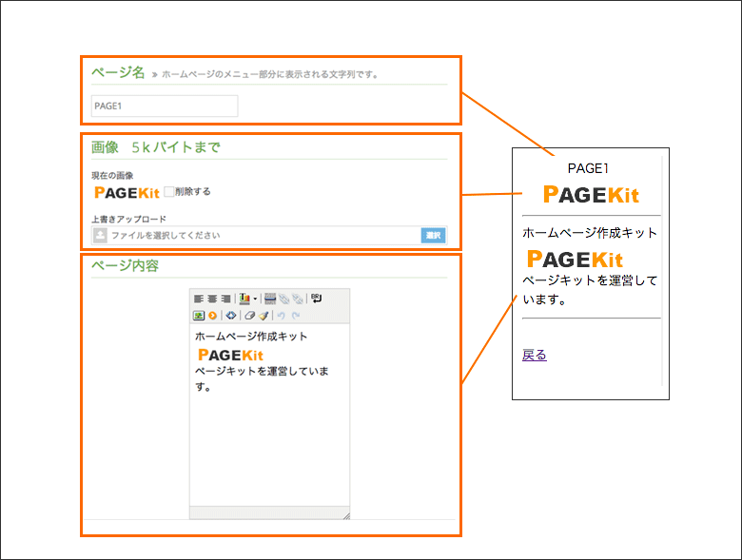
Task: Click the eraser remove-formatting icon
Action: [249, 316]
